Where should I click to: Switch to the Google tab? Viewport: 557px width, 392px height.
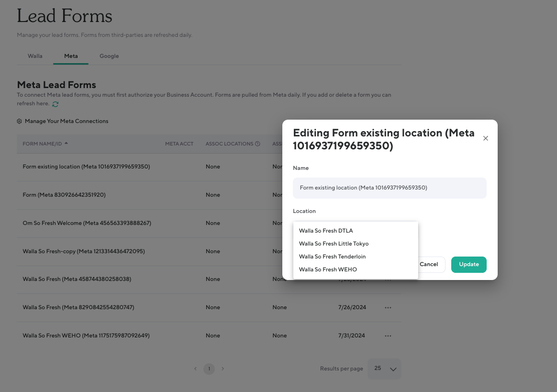pyautogui.click(x=109, y=56)
